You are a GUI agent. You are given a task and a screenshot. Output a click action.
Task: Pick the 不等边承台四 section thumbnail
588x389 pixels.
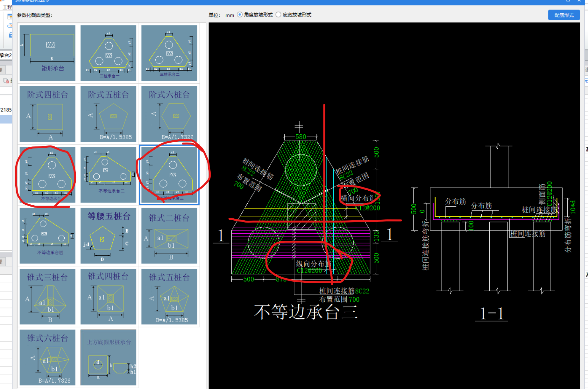click(47, 235)
